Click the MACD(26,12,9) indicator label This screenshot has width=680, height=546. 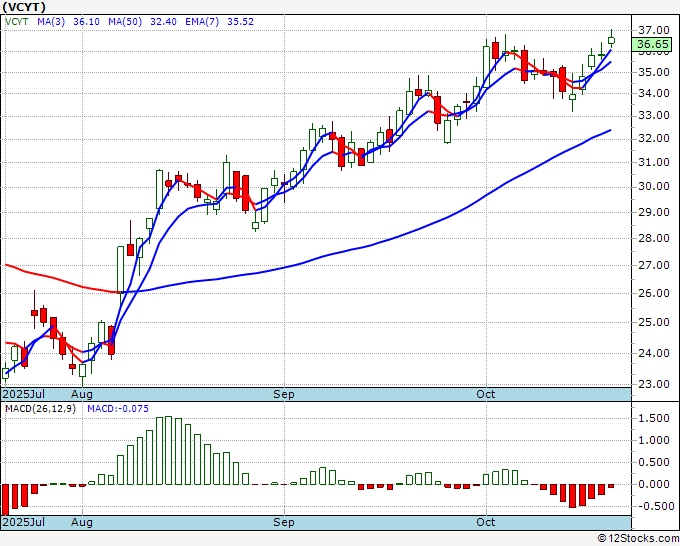(40, 409)
